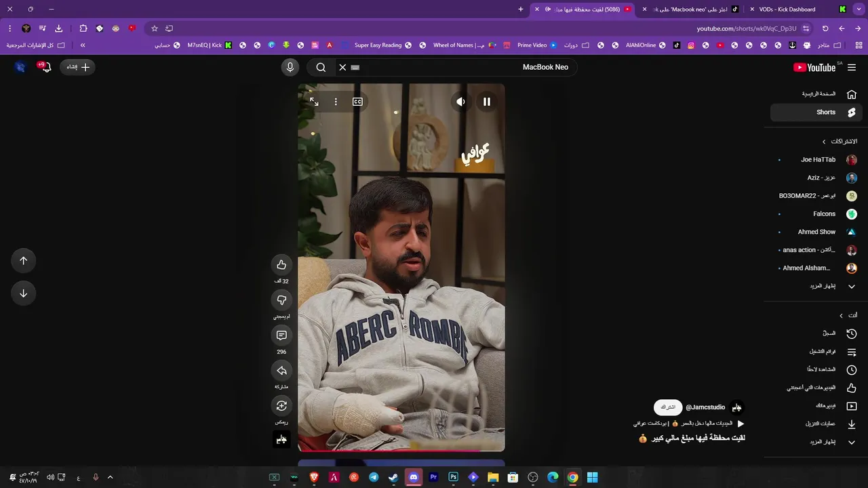This screenshot has width=868, height=488.
Task: Share the Short using arrow icon
Action: [281, 370]
